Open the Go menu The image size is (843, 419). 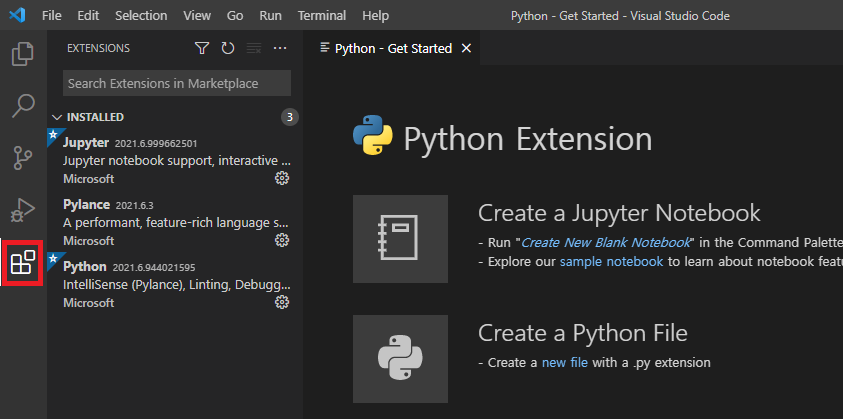coord(235,16)
